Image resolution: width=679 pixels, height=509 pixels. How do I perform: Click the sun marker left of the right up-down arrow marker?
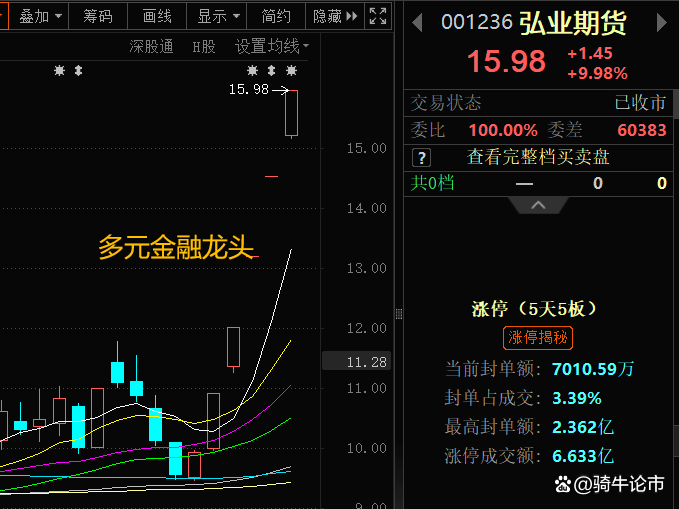point(252,70)
